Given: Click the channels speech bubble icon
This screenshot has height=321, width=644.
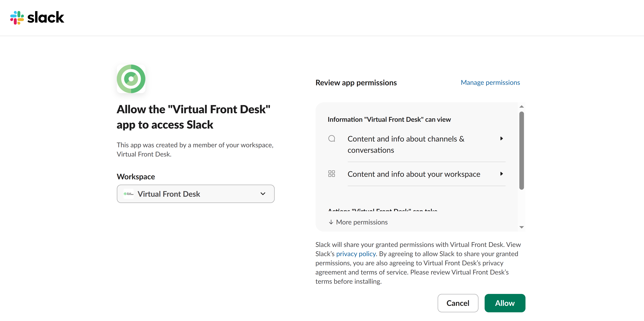Looking at the screenshot, I should coord(332,138).
